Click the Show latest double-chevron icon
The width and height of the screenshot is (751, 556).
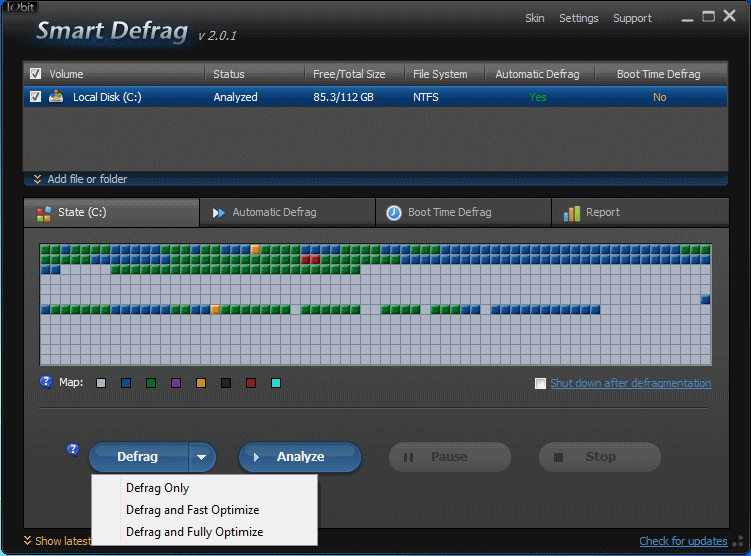[28, 541]
